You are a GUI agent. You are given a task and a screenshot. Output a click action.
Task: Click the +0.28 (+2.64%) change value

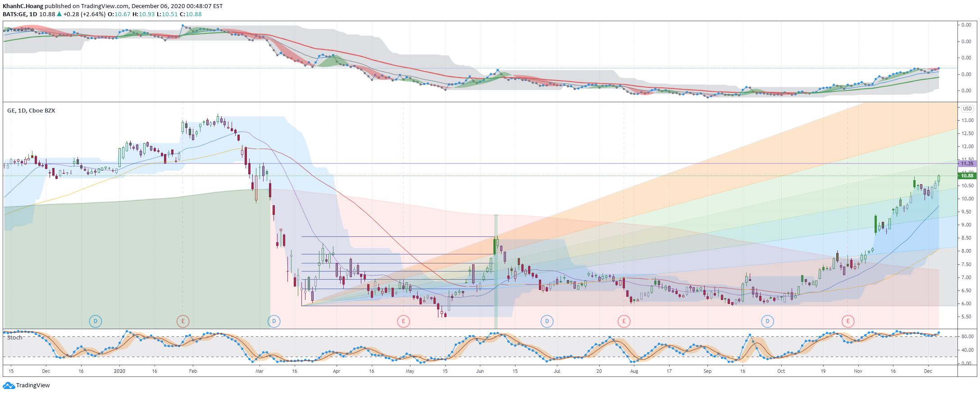click(x=84, y=14)
